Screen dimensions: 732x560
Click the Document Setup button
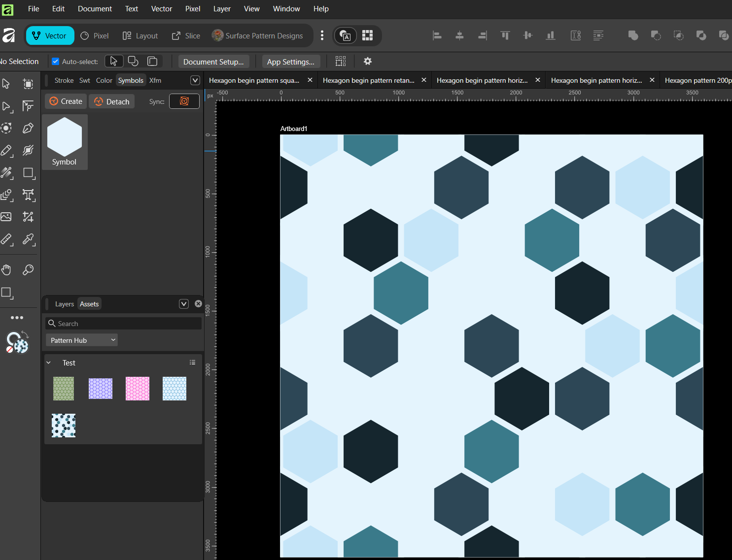click(x=213, y=62)
